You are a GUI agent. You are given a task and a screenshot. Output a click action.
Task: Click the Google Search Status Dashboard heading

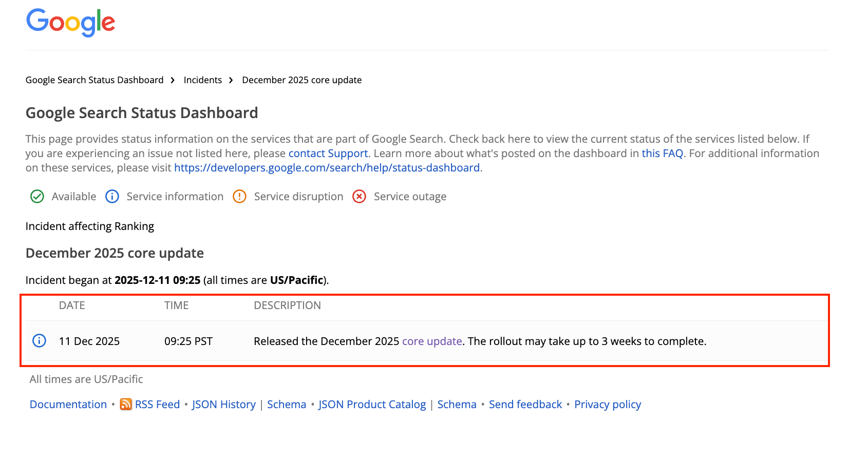pyautogui.click(x=142, y=113)
